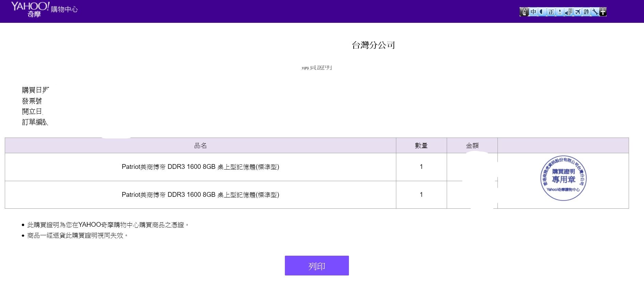
Task: Click the 正 traditional character IME icon
Action: point(551,12)
